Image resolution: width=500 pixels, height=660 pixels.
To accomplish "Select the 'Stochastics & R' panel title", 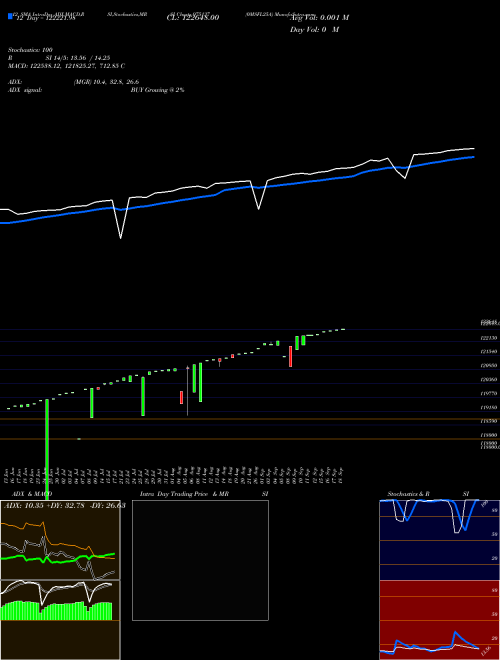I will [x=409, y=494].
